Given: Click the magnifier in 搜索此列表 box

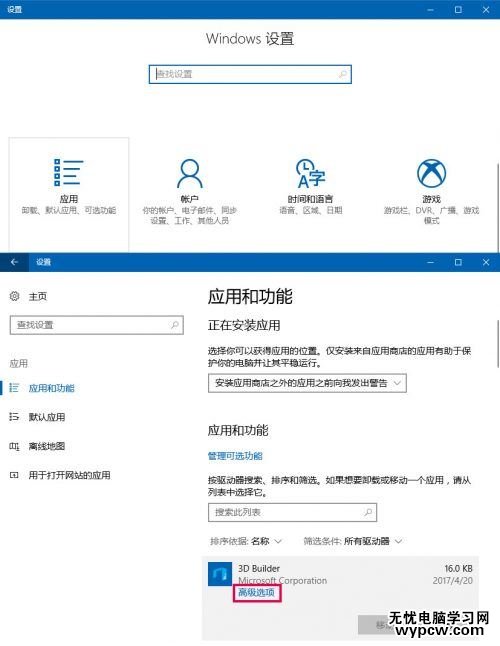Looking at the screenshot, I should coord(368,512).
